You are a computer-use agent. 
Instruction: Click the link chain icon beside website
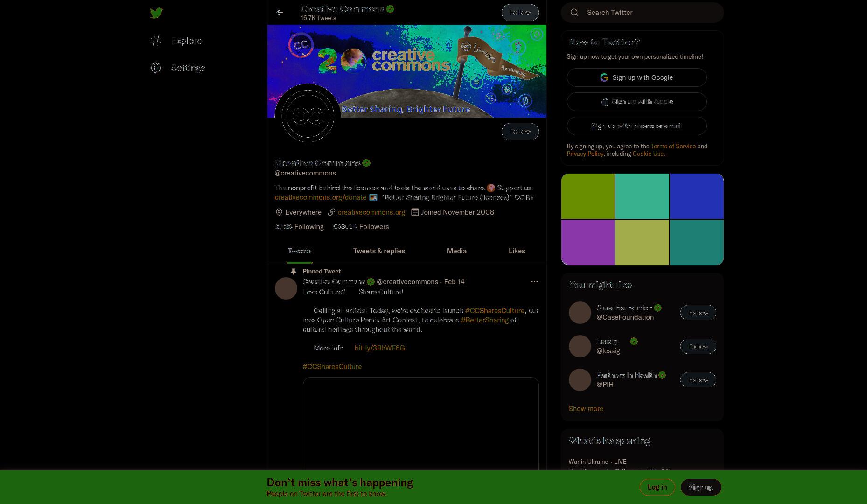point(331,212)
